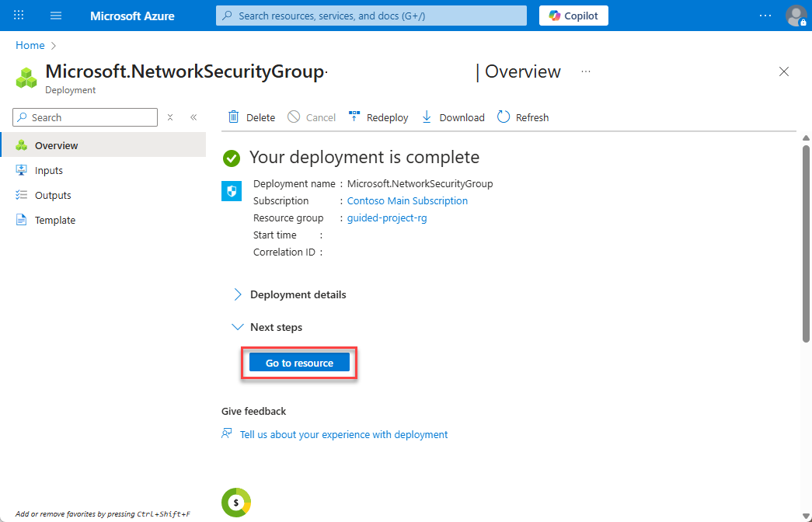Click the Deployment name value text

pos(420,184)
